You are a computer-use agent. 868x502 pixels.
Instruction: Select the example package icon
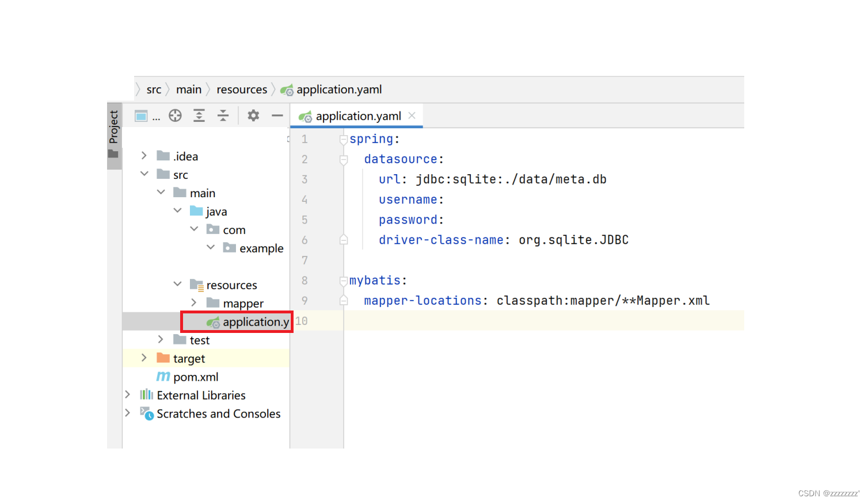(x=230, y=248)
